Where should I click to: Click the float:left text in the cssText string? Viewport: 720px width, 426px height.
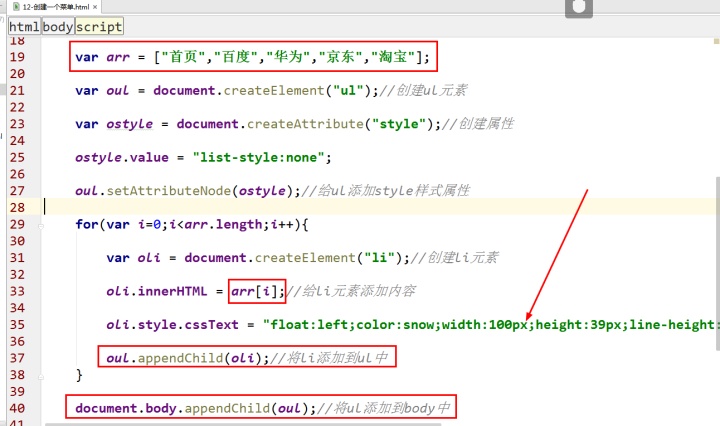309,325
